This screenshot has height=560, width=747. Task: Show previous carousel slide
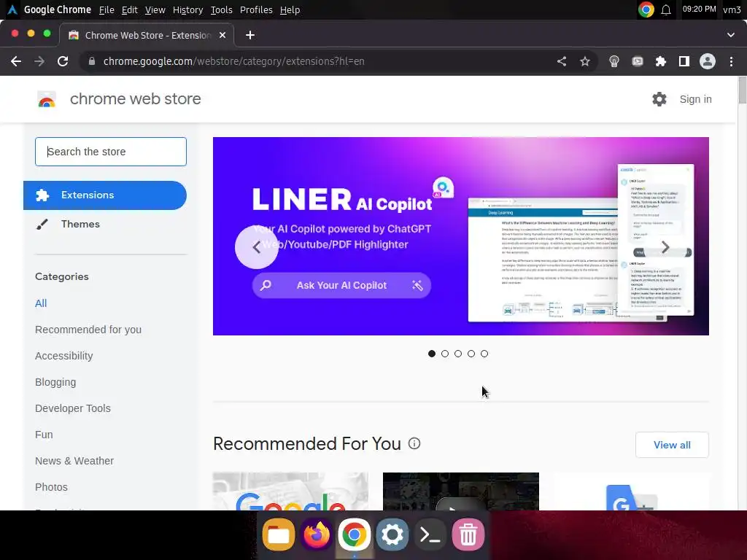pos(256,247)
